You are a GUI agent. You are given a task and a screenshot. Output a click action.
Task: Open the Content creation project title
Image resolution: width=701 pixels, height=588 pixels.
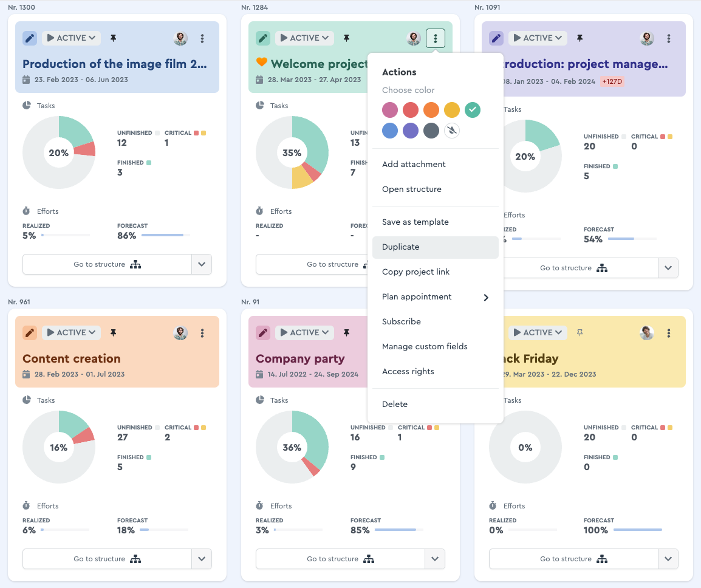[x=72, y=358]
